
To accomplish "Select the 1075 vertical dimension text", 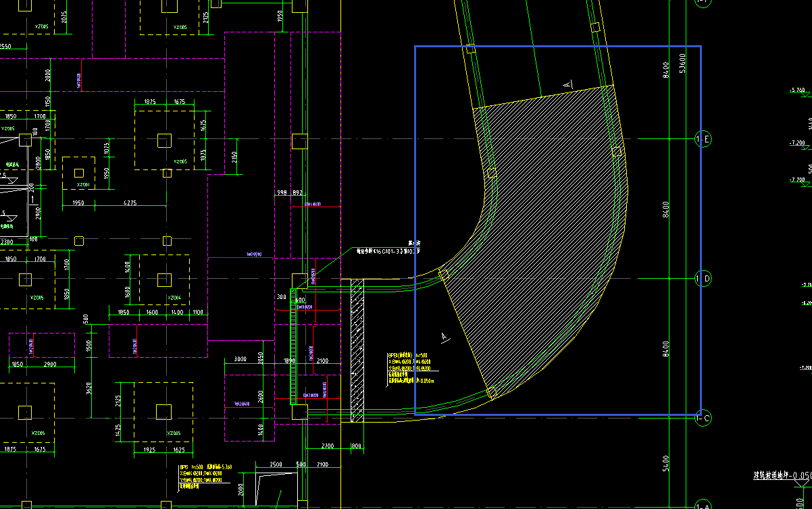I will 106,147.
